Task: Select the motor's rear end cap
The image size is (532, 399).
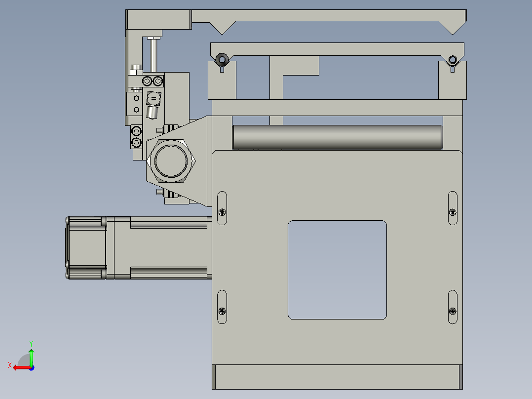Action: (86, 248)
